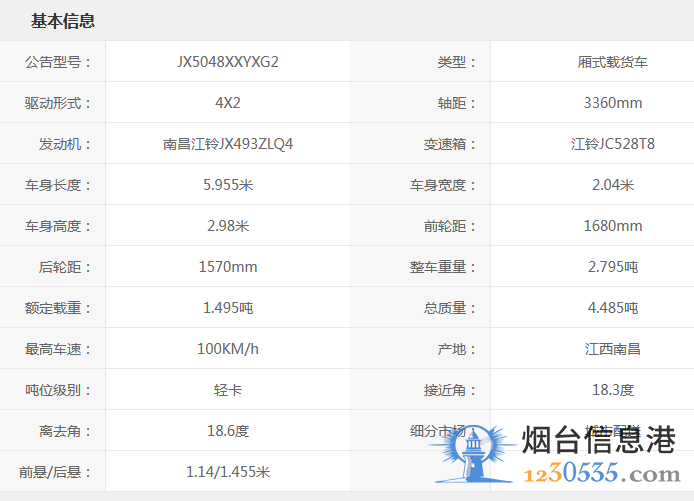Click the total mass value 4.485吨
Image resolution: width=694 pixels, height=501 pixels.
point(613,308)
